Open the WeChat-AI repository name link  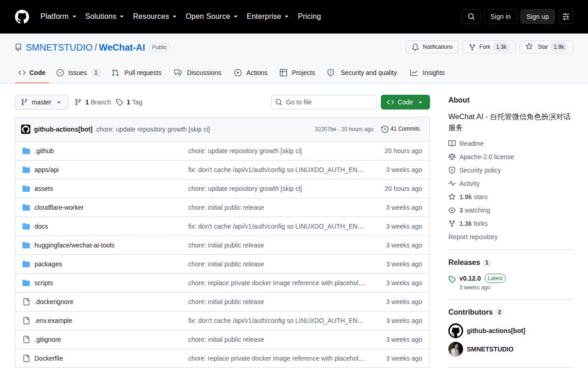(x=122, y=47)
